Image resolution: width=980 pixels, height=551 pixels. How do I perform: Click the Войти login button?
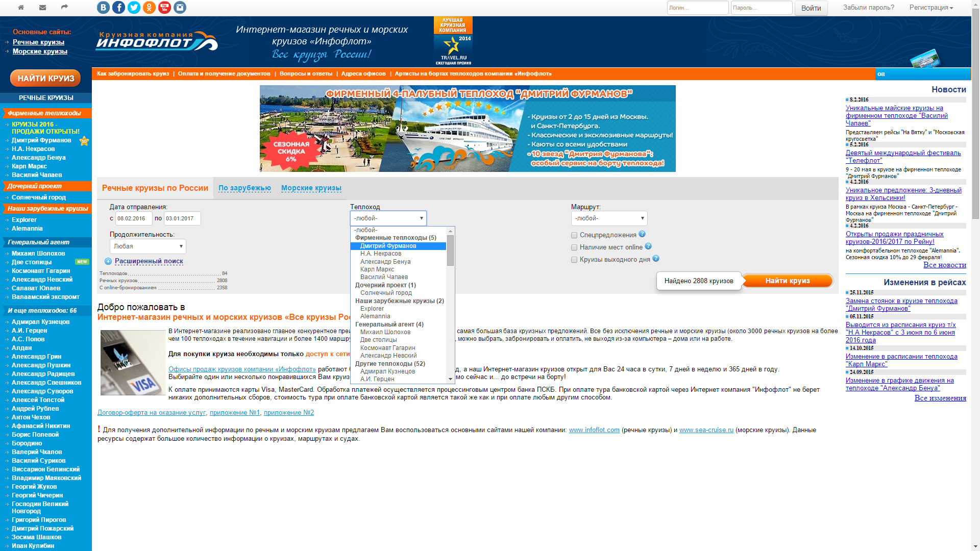coord(811,8)
